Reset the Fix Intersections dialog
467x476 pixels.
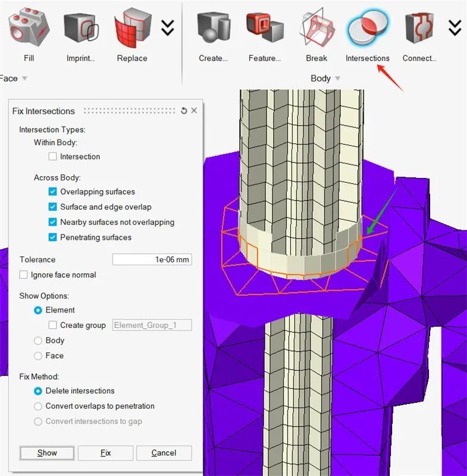coord(184,111)
